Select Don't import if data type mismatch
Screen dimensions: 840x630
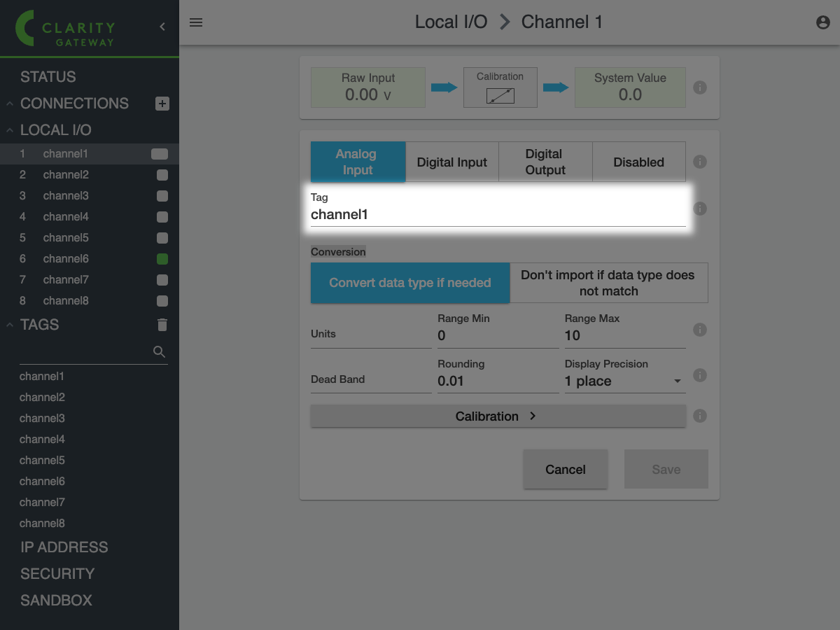coord(608,283)
